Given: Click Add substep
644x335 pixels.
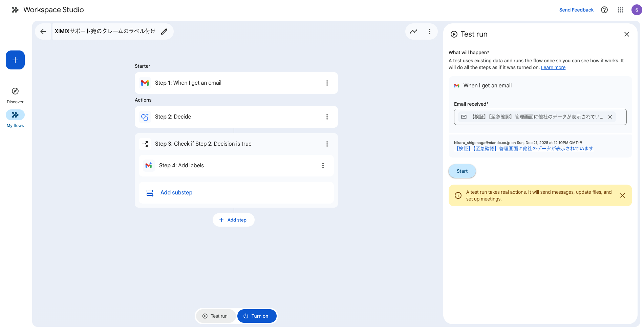Looking at the screenshot, I should [x=176, y=193].
